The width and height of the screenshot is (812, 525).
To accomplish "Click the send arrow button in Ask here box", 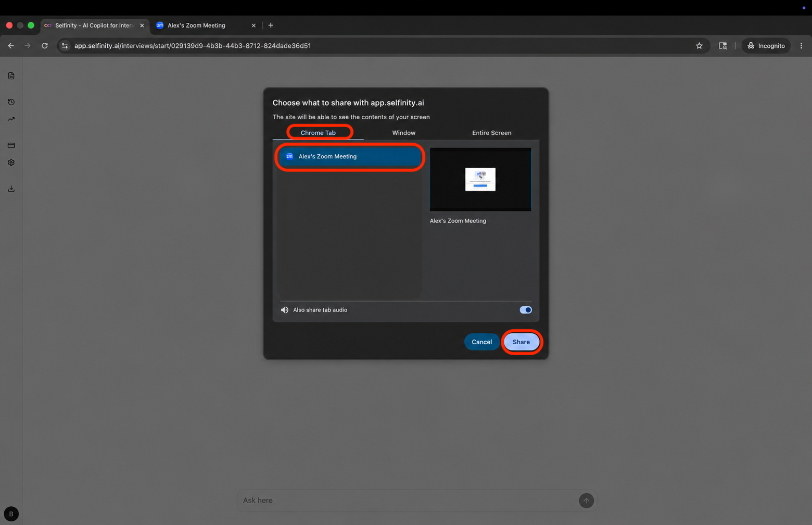I will pos(586,501).
